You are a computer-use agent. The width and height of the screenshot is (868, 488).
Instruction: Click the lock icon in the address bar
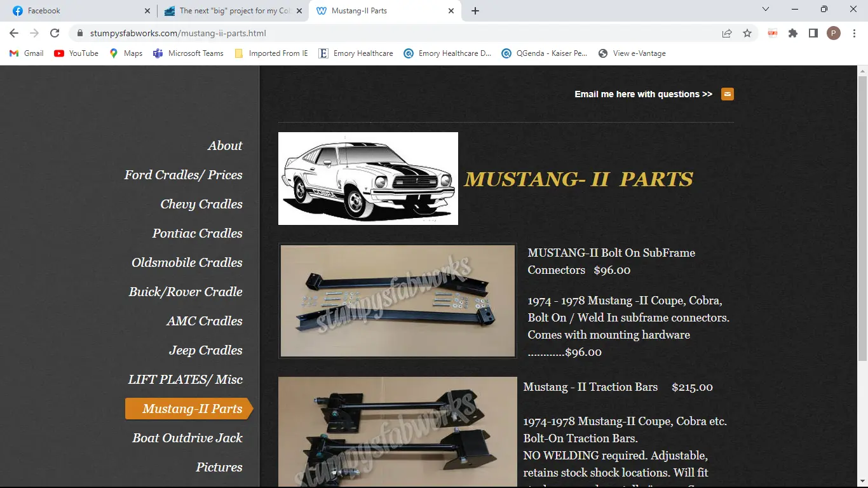click(x=80, y=33)
